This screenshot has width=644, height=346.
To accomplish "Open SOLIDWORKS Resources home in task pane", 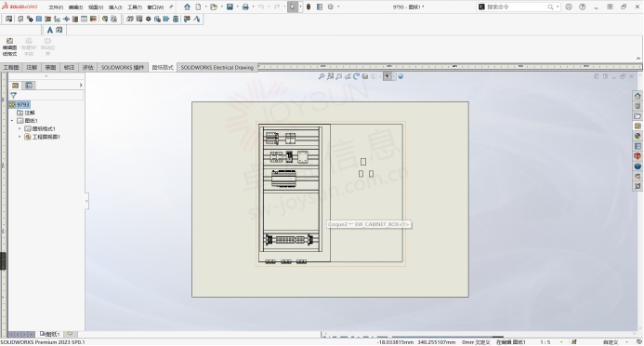I will tap(637, 96).
